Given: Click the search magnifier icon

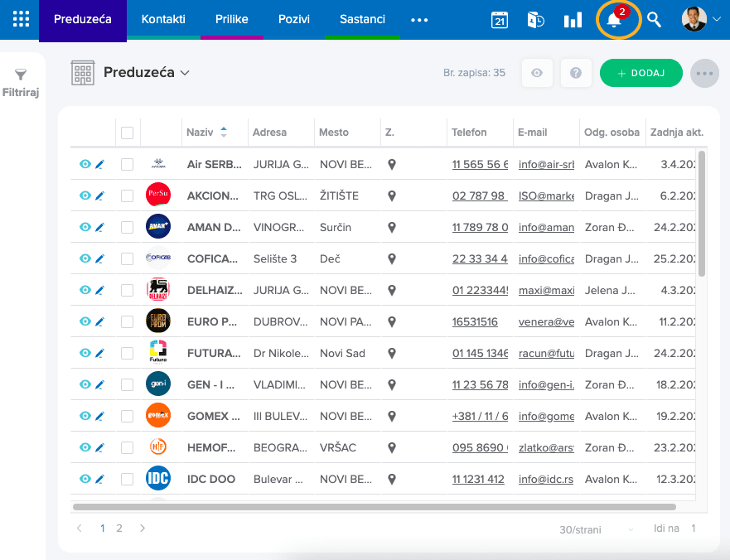Looking at the screenshot, I should (x=654, y=20).
